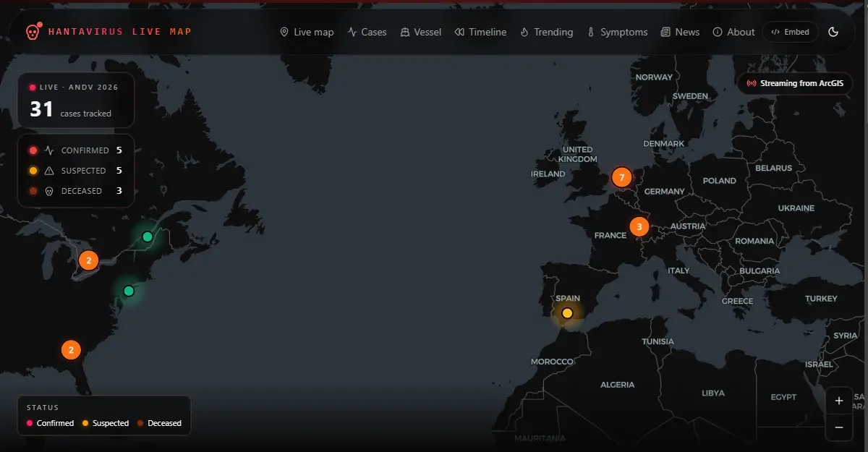This screenshot has height=452, width=868.
Task: Click the About info icon
Action: click(x=718, y=32)
